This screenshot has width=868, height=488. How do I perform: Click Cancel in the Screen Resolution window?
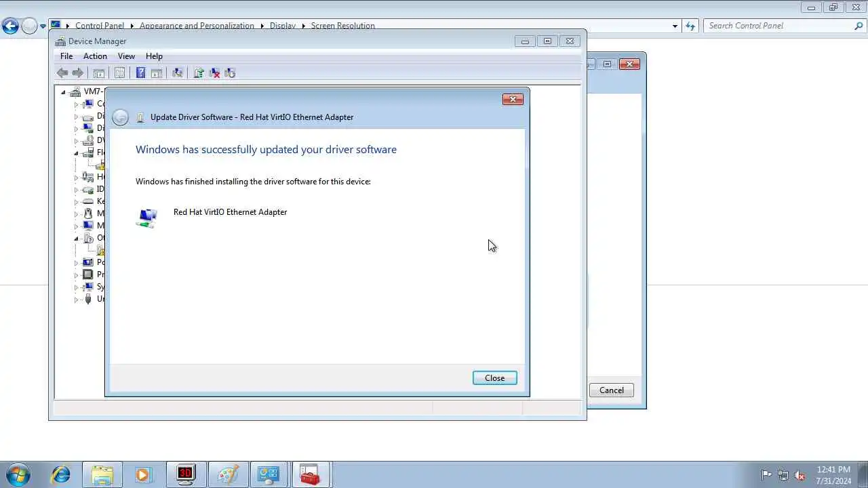click(612, 390)
